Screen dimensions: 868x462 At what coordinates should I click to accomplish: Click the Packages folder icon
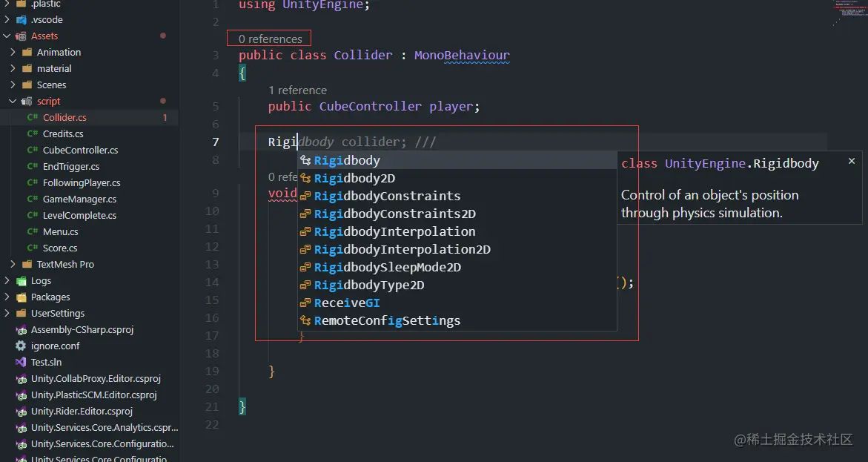pyautogui.click(x=21, y=297)
